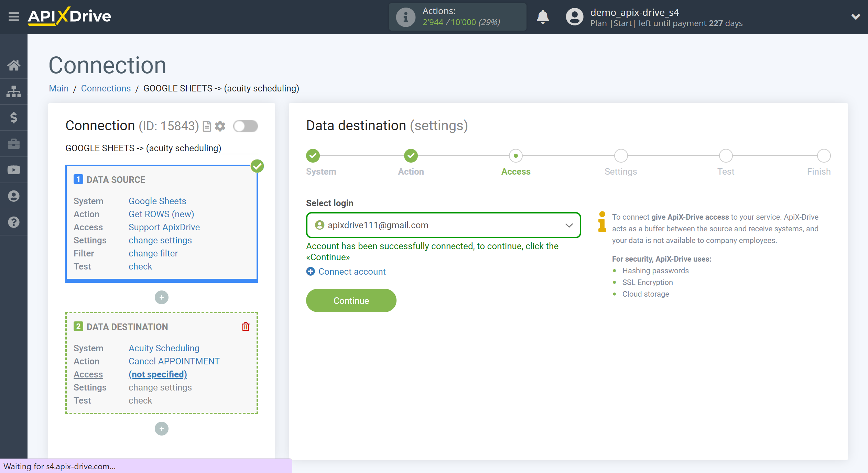The width and height of the screenshot is (868, 473).
Task: Open the profile icon in sidebar
Action: click(x=14, y=196)
